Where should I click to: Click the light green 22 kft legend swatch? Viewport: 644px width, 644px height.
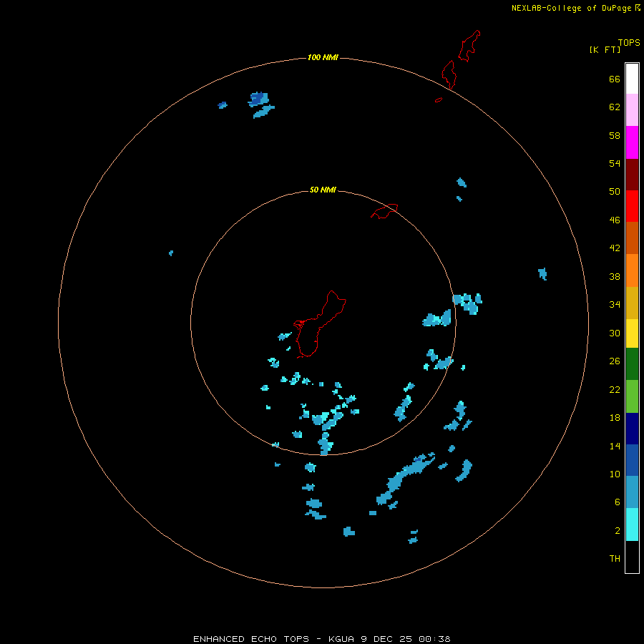632,396
